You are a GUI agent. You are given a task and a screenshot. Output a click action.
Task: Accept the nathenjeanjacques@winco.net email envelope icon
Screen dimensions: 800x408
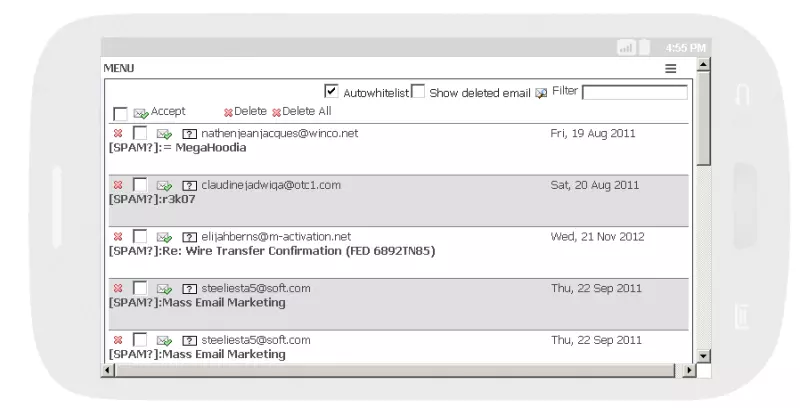[x=164, y=133]
